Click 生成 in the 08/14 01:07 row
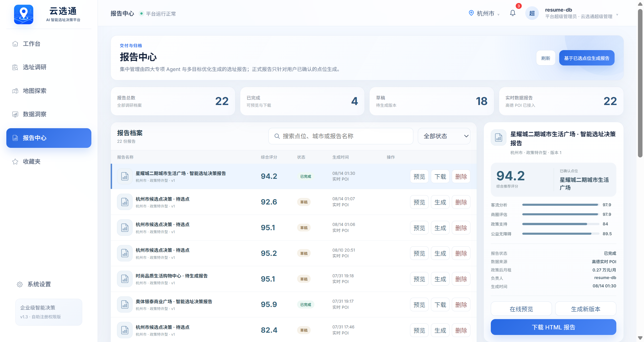 click(x=440, y=202)
